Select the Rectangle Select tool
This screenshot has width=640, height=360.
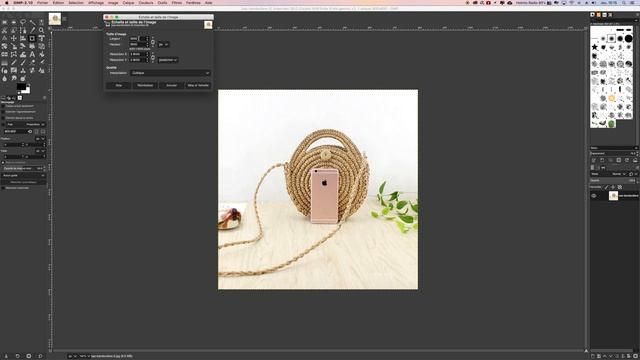click(x=4, y=22)
